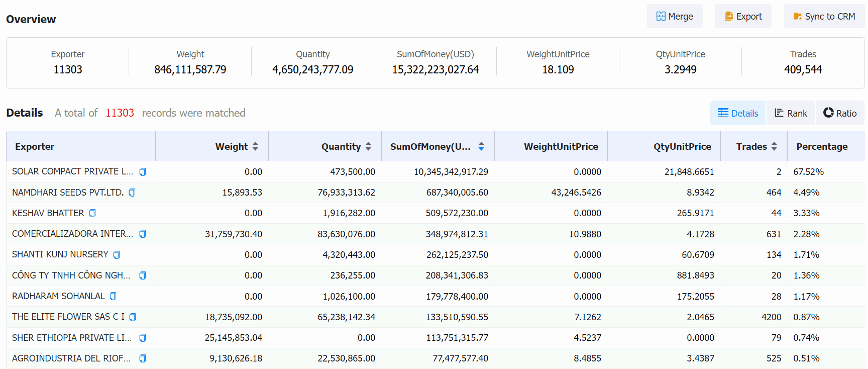Select weight value 31,759,730.40
The image size is (868, 369).
click(234, 234)
